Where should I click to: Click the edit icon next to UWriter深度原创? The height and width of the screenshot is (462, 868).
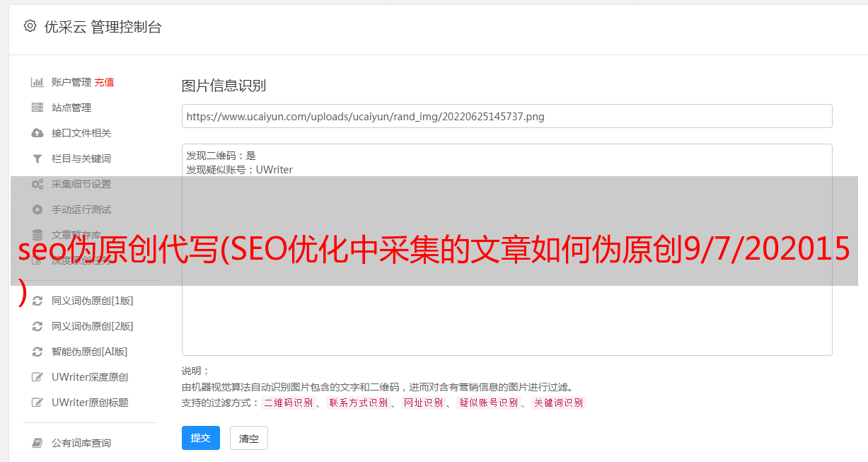(x=37, y=377)
